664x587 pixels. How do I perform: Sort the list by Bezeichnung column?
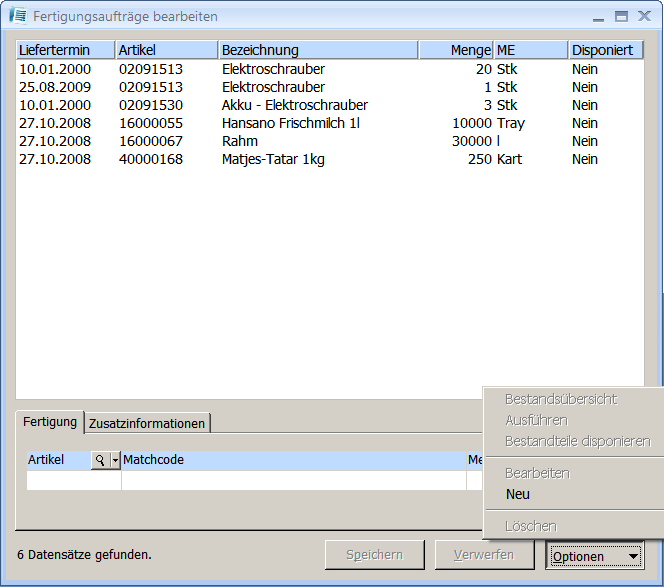tap(317, 50)
